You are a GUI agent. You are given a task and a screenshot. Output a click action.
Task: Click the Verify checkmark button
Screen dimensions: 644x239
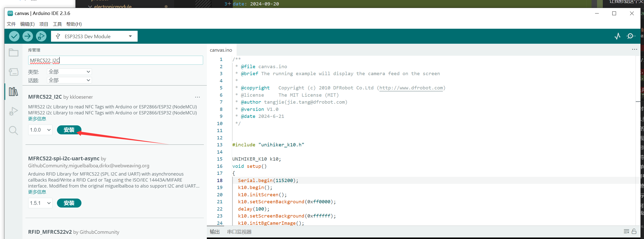(x=14, y=36)
